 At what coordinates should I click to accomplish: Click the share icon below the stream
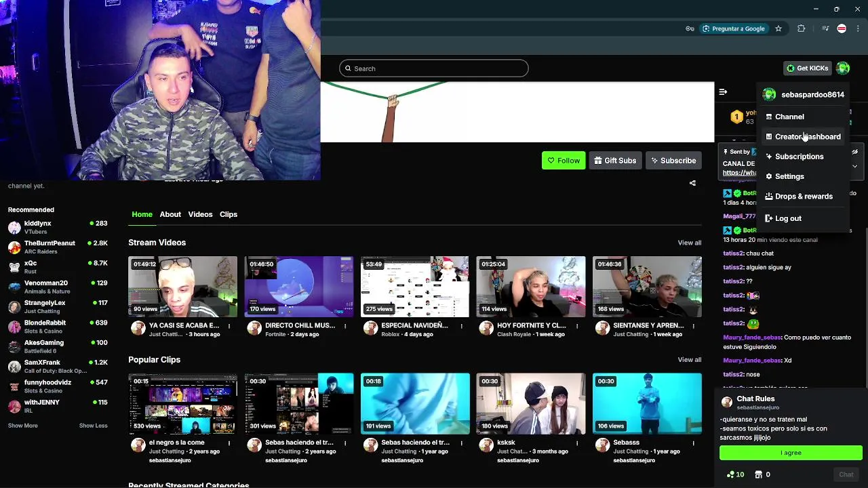tap(692, 183)
